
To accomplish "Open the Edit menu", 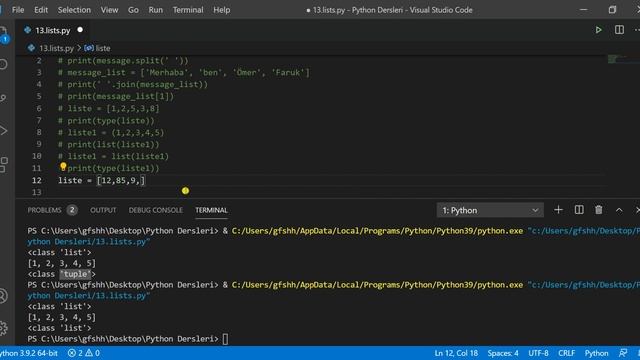I will (41, 10).
